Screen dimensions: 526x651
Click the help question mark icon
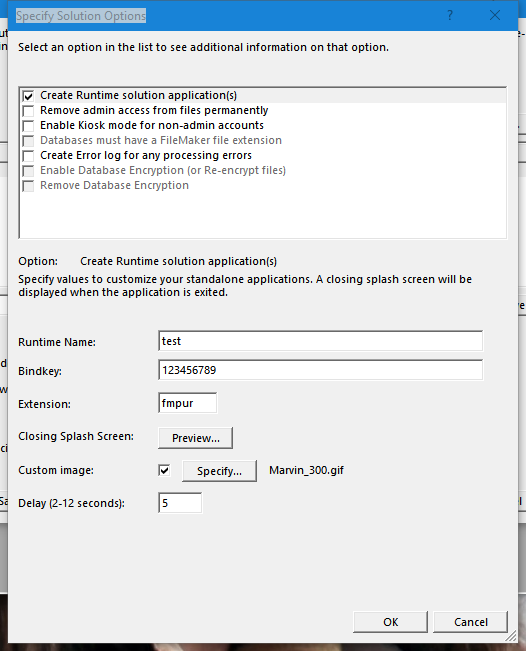[450, 15]
